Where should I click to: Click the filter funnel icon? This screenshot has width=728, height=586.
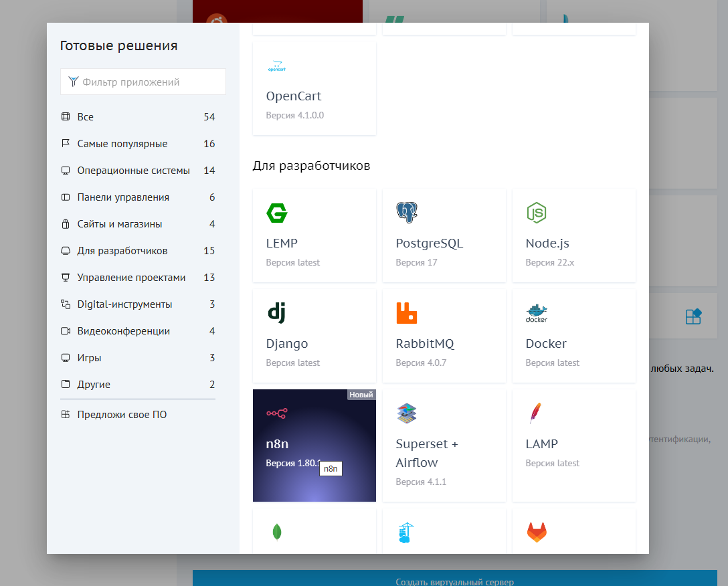point(73,82)
